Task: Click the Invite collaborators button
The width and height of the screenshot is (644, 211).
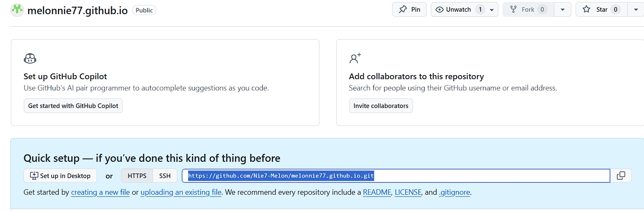Action: 381,106
